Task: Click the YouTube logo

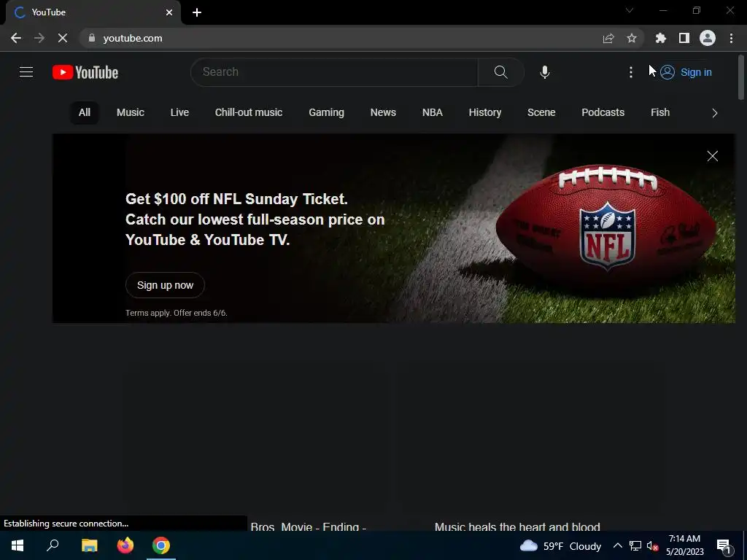Action: 85,72
